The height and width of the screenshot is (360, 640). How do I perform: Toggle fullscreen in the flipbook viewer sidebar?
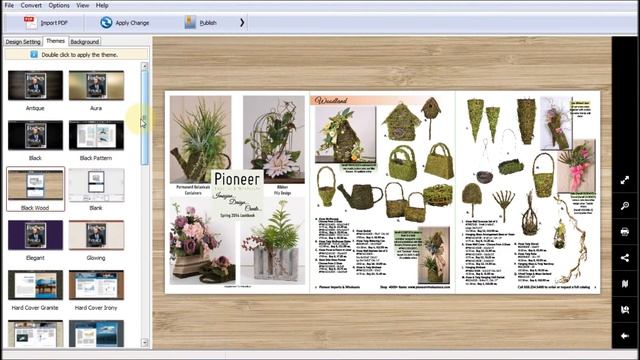(624, 180)
